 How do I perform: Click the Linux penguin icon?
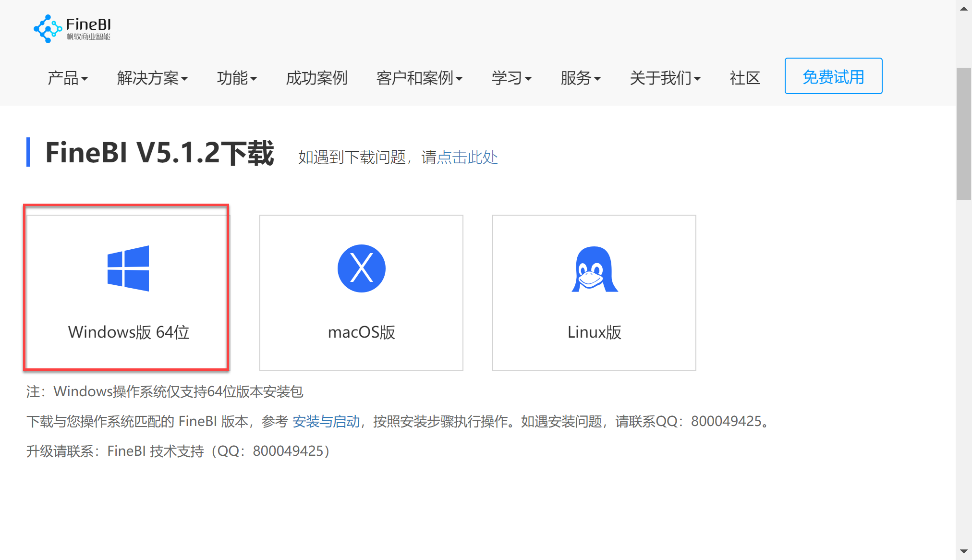pos(594,269)
